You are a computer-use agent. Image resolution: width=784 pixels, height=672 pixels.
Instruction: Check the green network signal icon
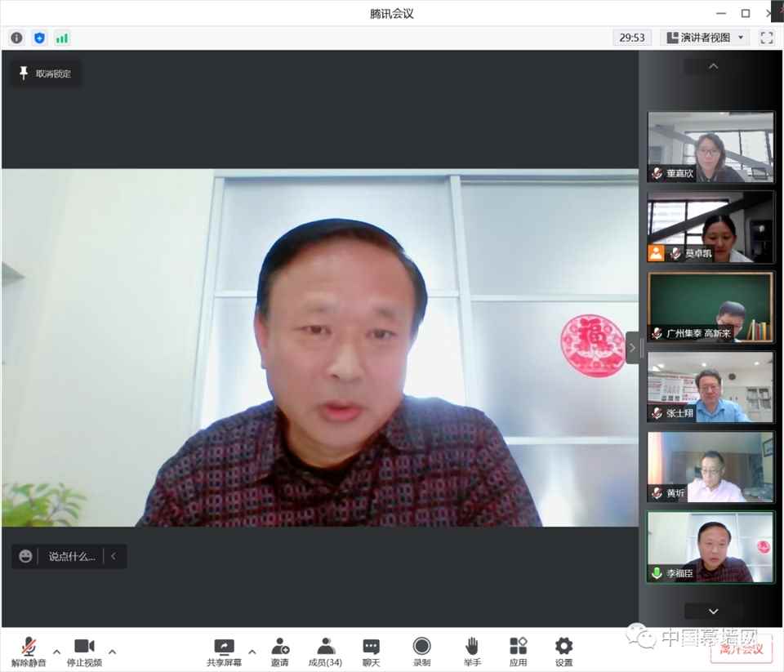(x=62, y=38)
